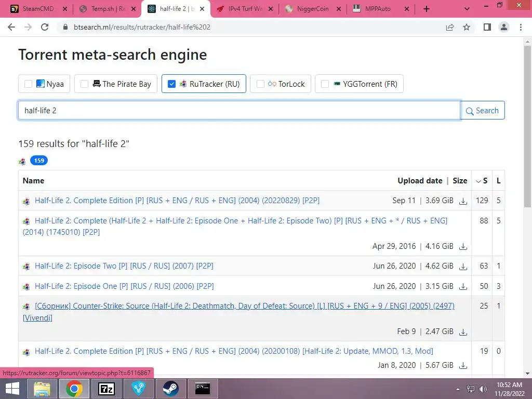Download the 4.16 GiB Half-Life 2 Complete torrent

click(463, 247)
